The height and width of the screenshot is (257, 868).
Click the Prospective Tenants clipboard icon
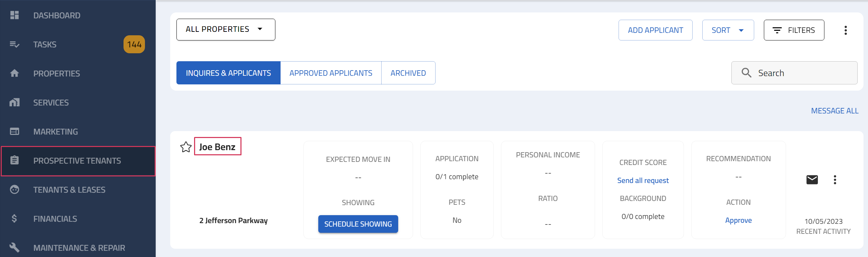point(15,160)
